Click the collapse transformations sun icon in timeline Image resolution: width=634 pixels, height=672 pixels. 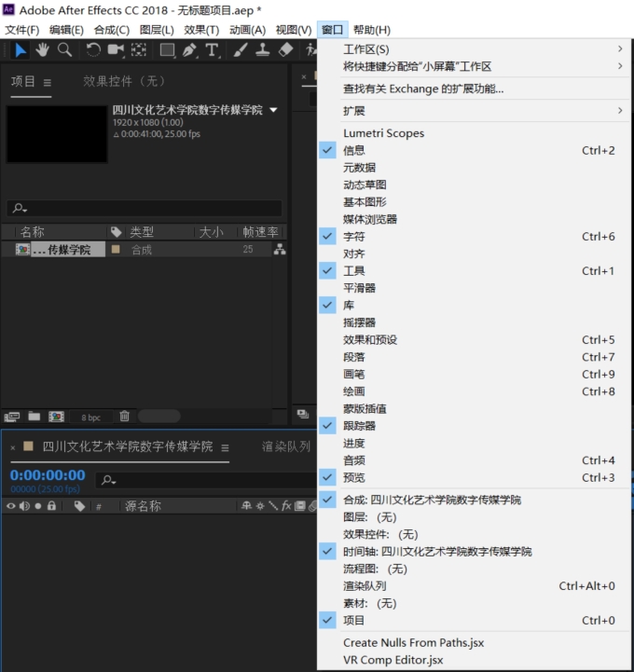coord(260,506)
